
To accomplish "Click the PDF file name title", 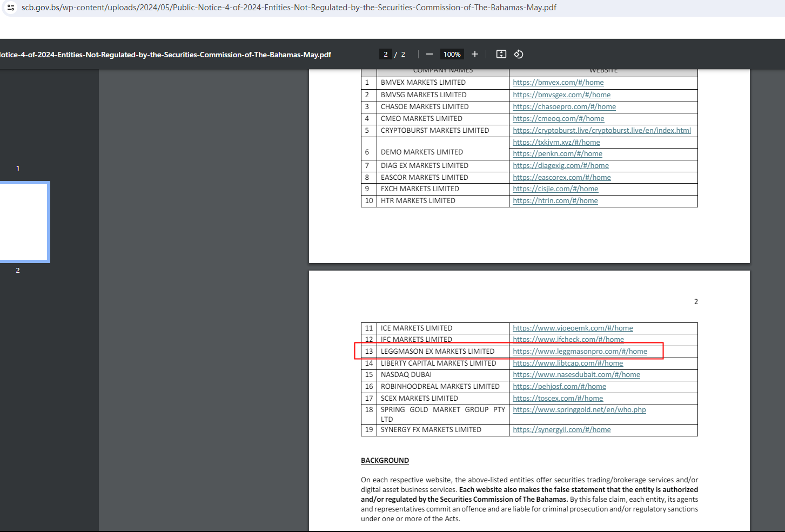I will pos(165,55).
